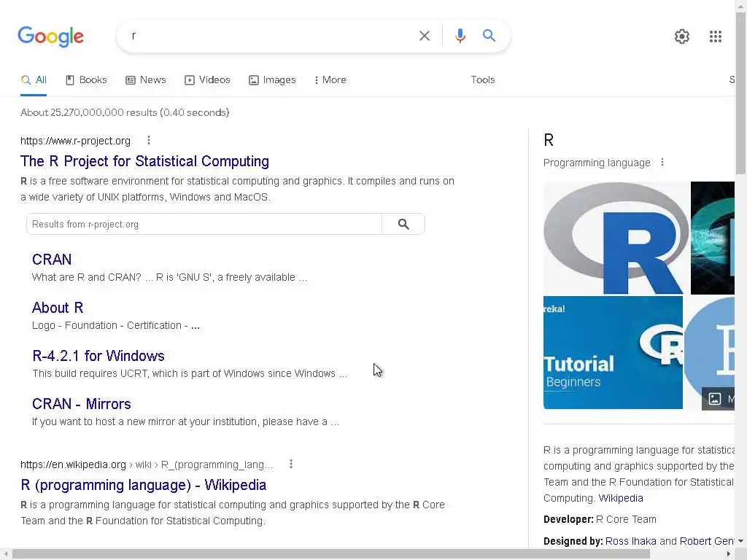Viewport: 747px width, 560px height.
Task: Open Ross Ihaka designer link
Action: pos(631,541)
